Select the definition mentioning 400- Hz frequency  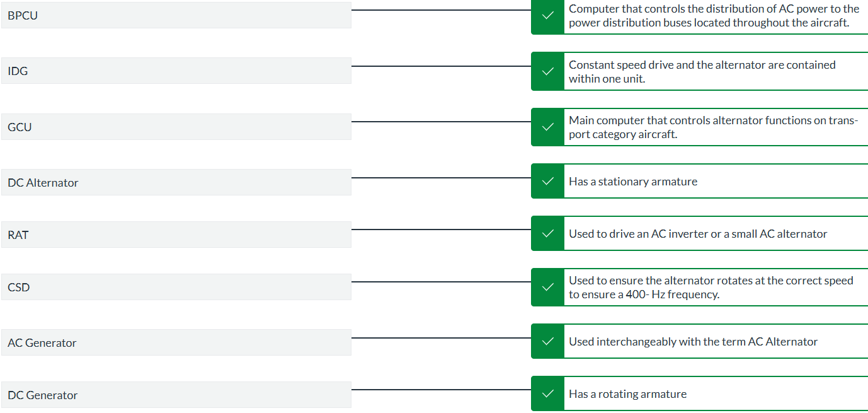click(711, 287)
